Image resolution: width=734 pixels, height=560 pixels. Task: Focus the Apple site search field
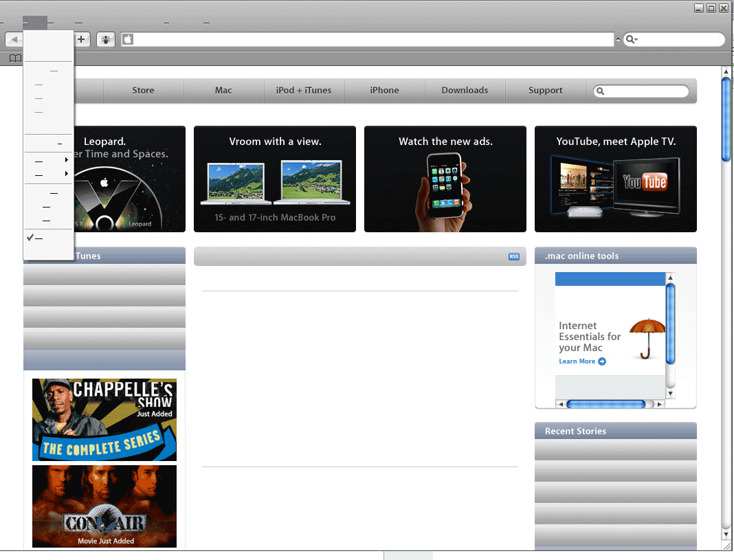(641, 91)
